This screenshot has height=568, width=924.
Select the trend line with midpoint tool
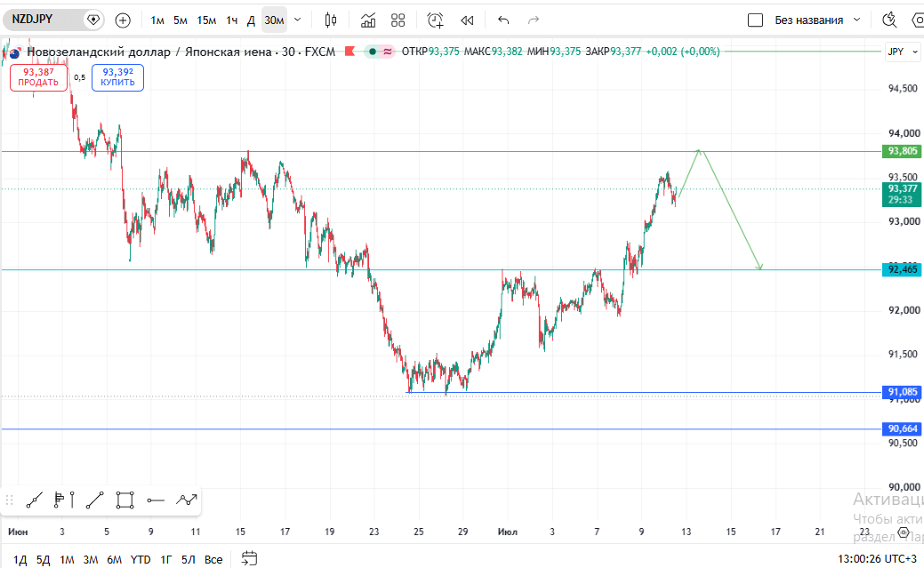tap(34, 500)
